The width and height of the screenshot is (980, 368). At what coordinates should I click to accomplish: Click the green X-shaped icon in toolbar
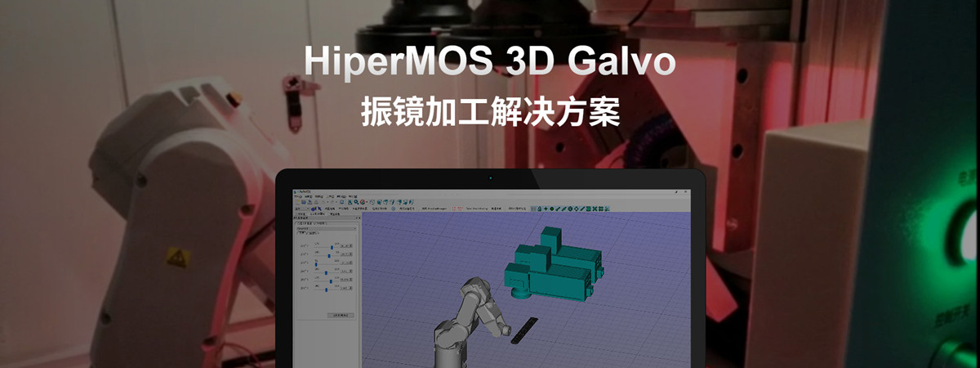pos(595,209)
